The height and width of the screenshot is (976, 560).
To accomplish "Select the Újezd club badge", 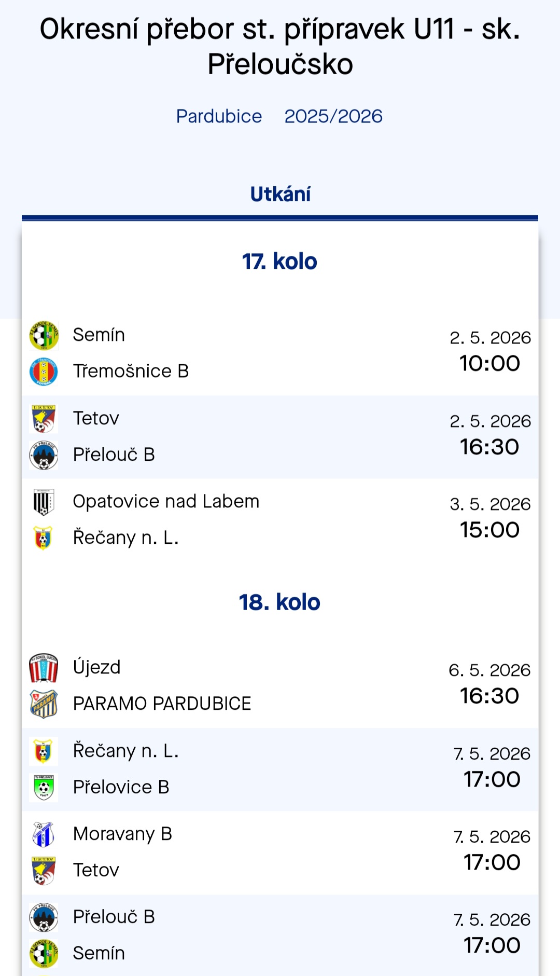I will [x=44, y=667].
